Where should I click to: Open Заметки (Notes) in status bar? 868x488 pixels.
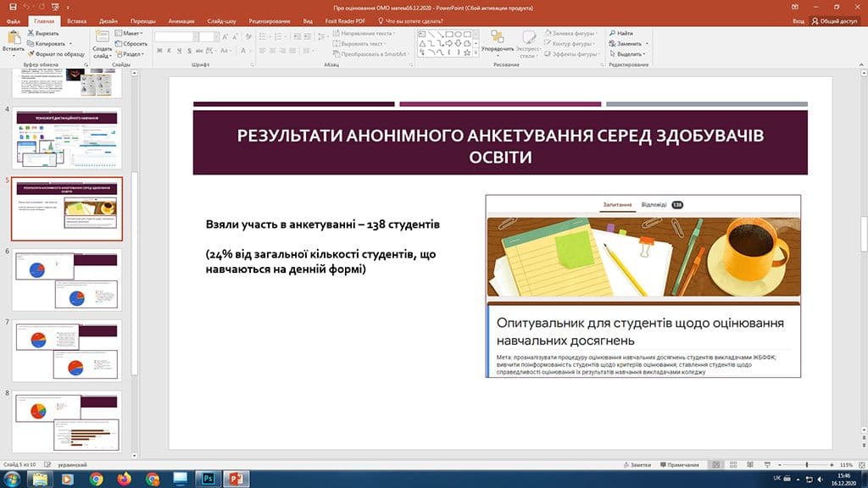tap(637, 465)
